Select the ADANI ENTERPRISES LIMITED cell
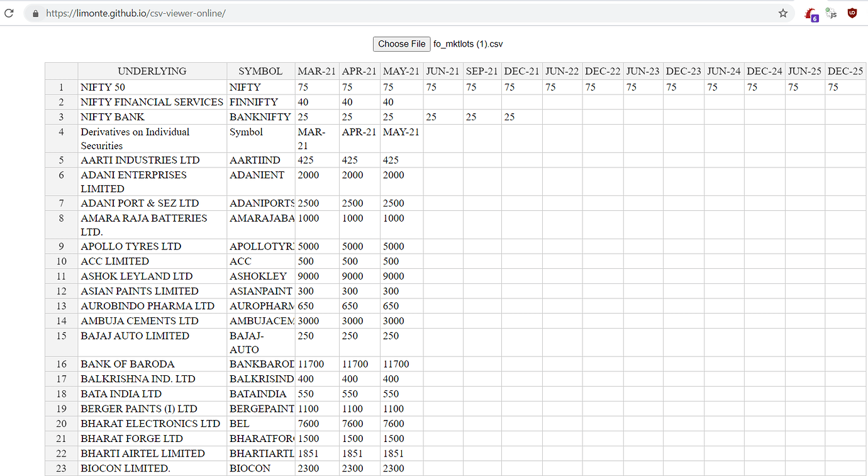Screen dimensions: 868x476 (x=152, y=181)
